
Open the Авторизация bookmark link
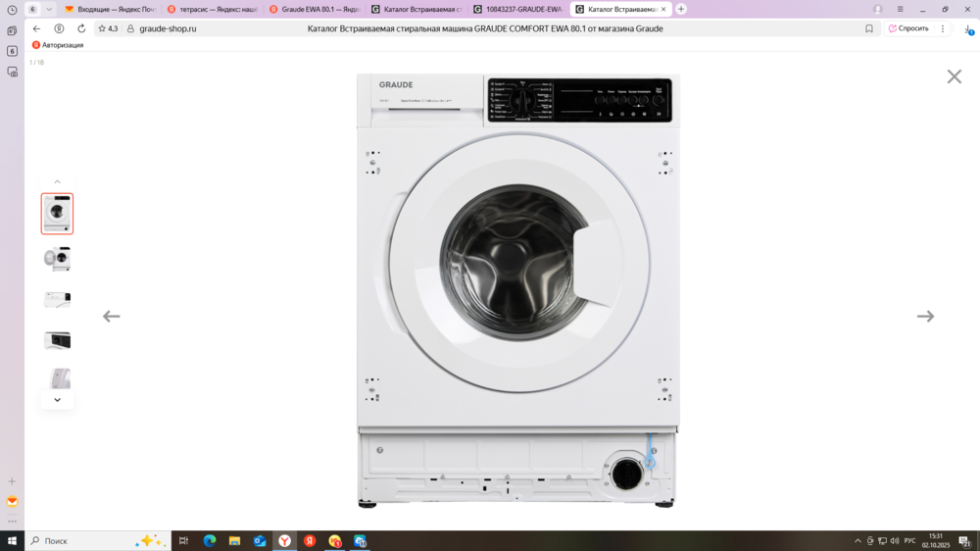click(58, 45)
